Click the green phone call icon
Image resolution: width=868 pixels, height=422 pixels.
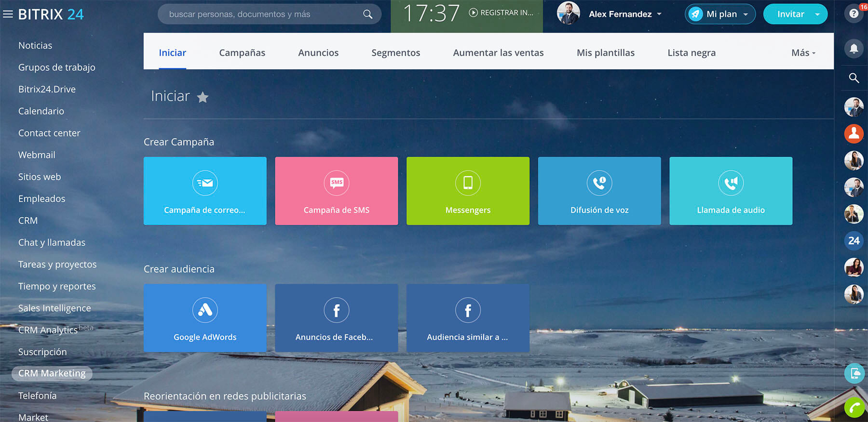(854, 408)
